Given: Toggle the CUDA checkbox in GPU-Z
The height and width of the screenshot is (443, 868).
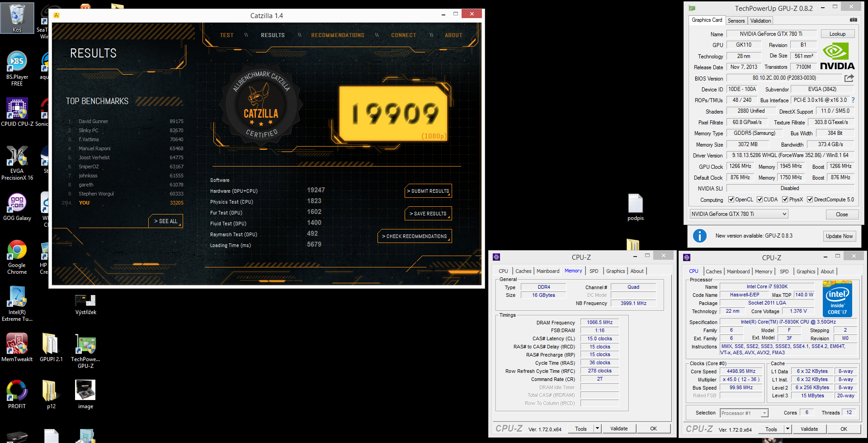Looking at the screenshot, I should pos(760,200).
